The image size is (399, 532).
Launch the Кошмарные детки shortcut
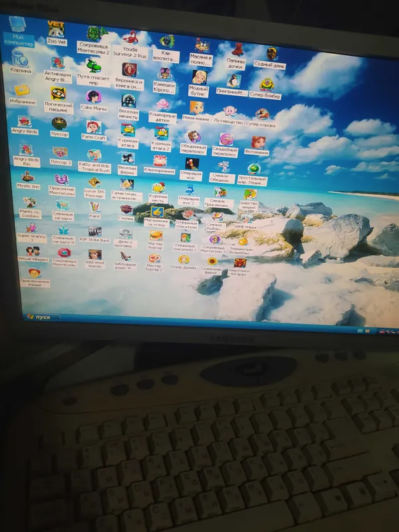pos(163,111)
